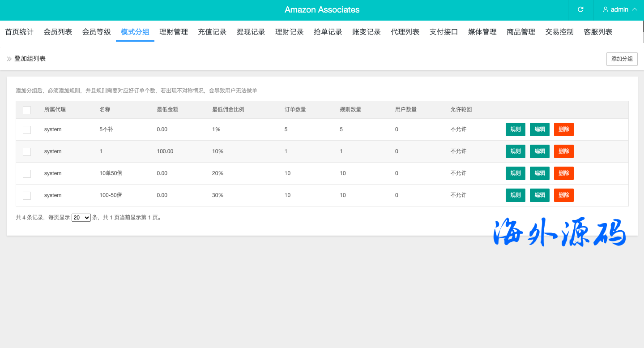The width and height of the screenshot is (644, 348).
Task: Expand the per-page count dropdown showing 20
Action: (x=81, y=218)
